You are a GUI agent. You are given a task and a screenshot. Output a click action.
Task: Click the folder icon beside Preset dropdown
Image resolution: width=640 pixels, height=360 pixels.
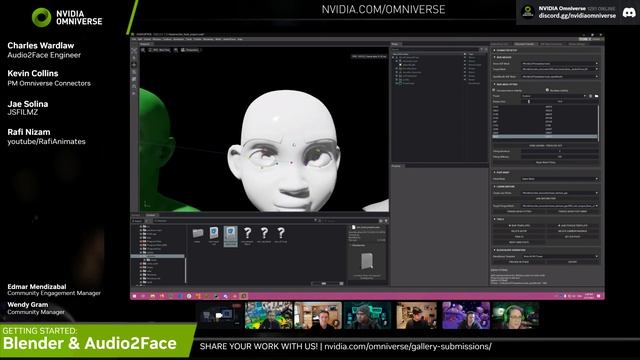(596, 96)
